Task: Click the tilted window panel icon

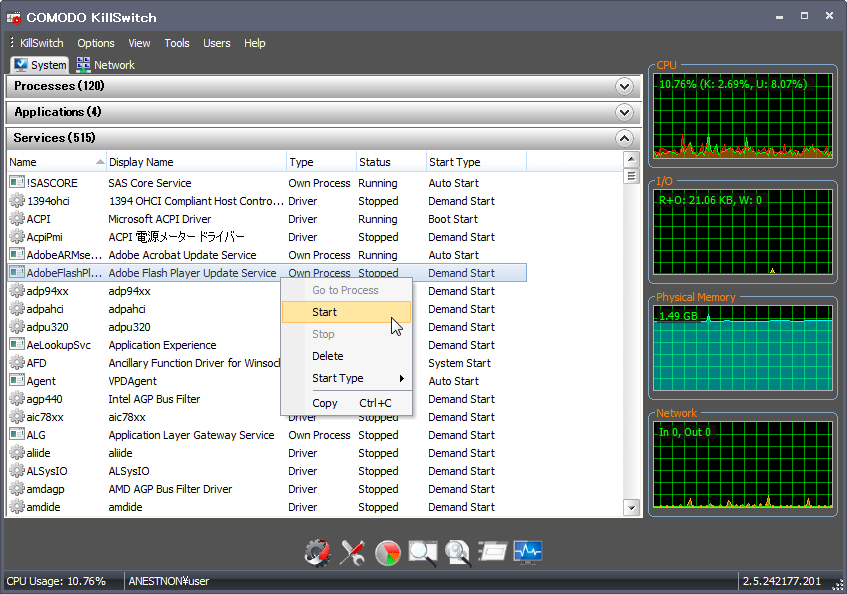Action: pyautogui.click(x=493, y=552)
